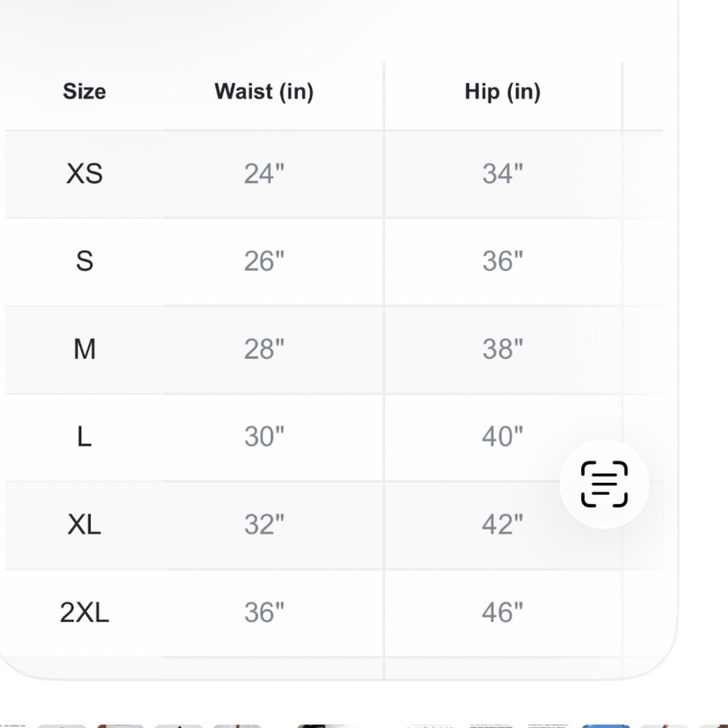Select the M size row label
Screen dimensions: 728x728
(84, 349)
